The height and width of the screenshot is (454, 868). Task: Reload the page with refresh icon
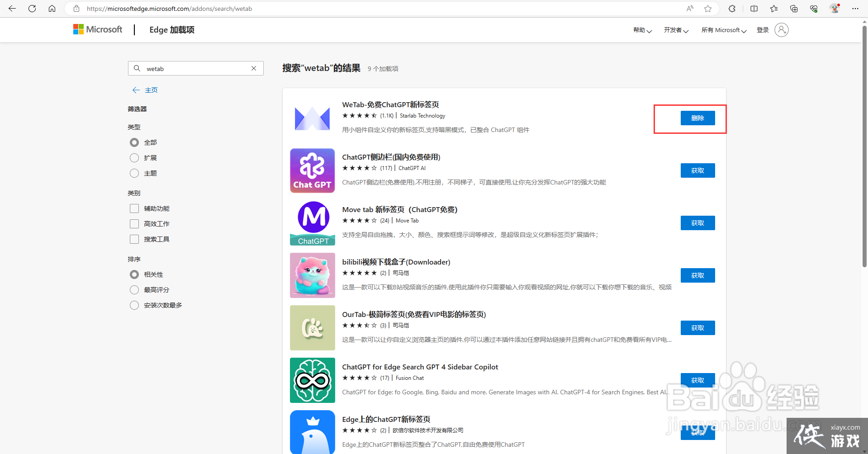coord(32,9)
